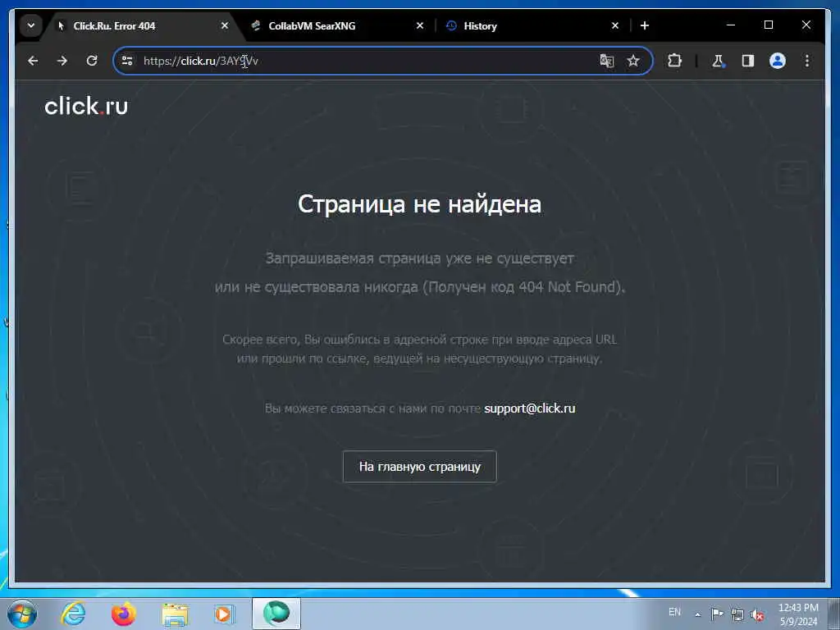Translate this page icon
The width and height of the screenshot is (840, 630).
point(606,61)
